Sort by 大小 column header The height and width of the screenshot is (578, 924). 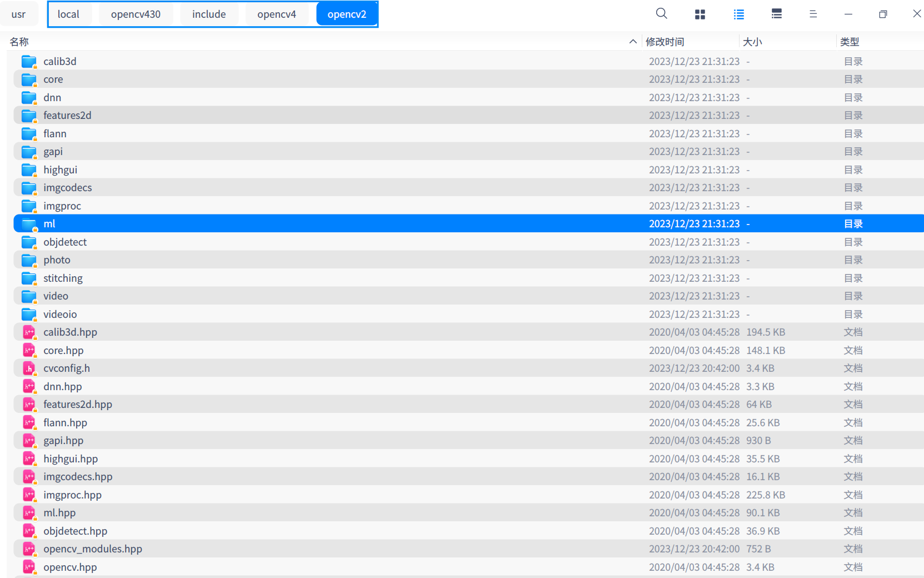coord(752,42)
